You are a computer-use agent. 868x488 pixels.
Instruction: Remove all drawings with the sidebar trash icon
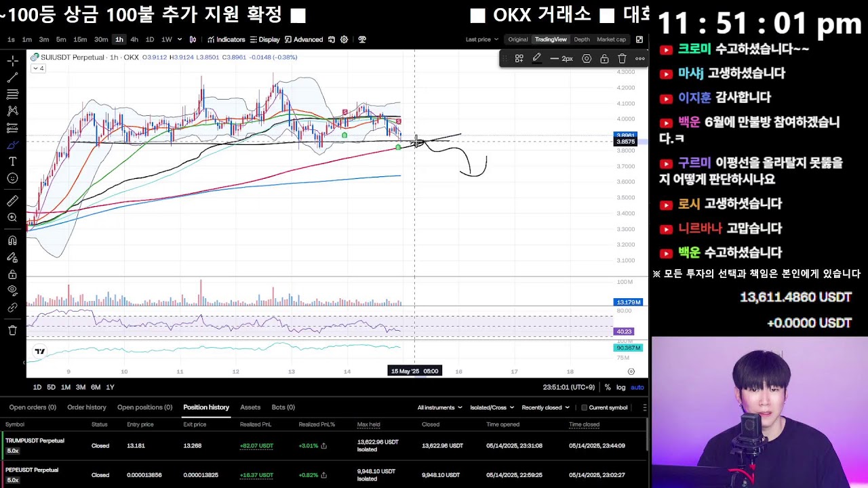pyautogui.click(x=12, y=330)
